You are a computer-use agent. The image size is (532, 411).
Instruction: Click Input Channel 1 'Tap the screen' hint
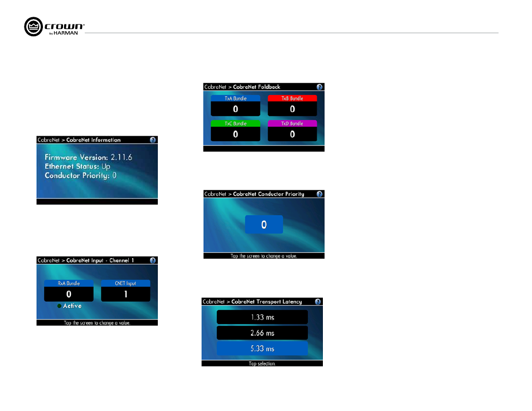(x=97, y=323)
